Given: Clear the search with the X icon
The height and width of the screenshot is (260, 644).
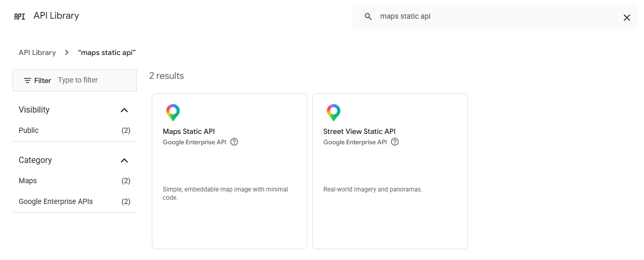Looking at the screenshot, I should (626, 18).
